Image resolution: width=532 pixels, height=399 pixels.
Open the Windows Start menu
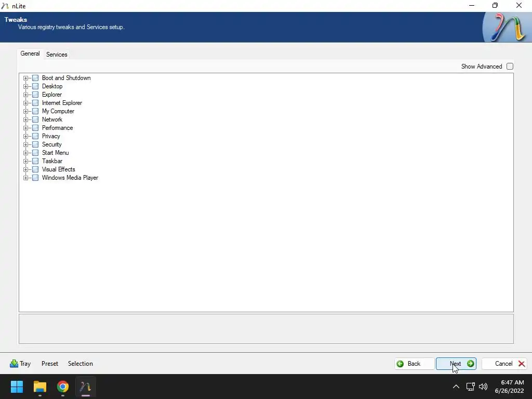[17, 387]
